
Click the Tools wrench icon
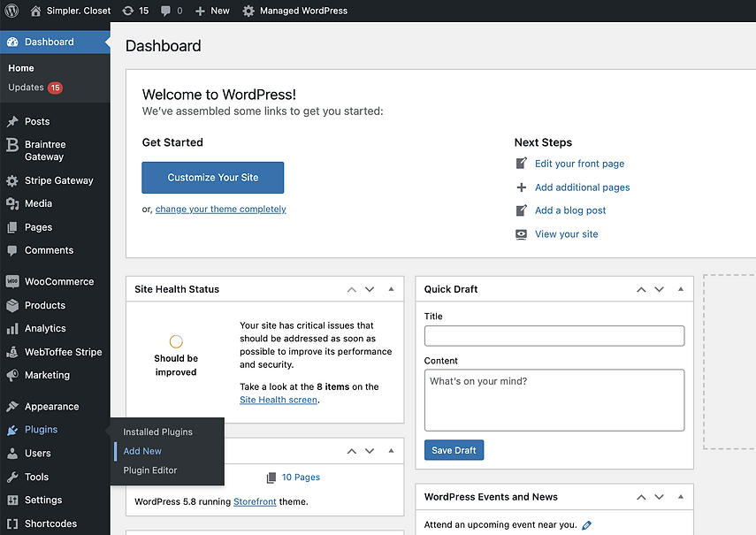[12, 477]
